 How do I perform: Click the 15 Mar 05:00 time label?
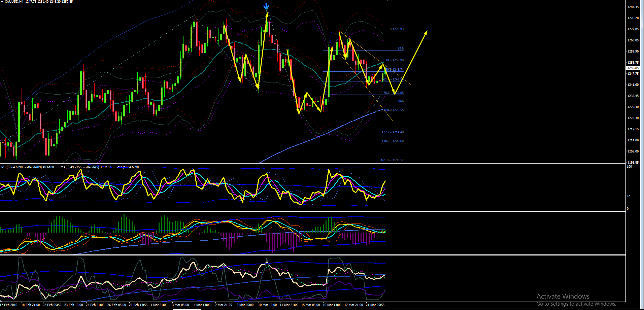310,305
